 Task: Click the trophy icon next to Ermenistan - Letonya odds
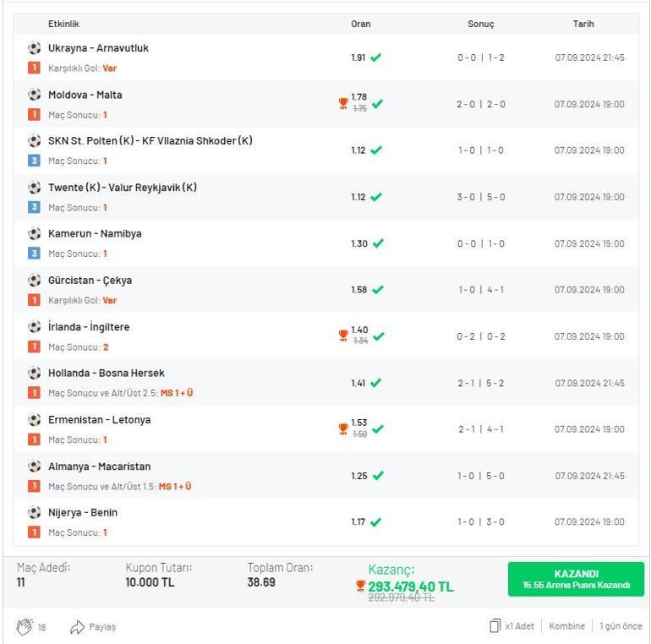coord(343,428)
